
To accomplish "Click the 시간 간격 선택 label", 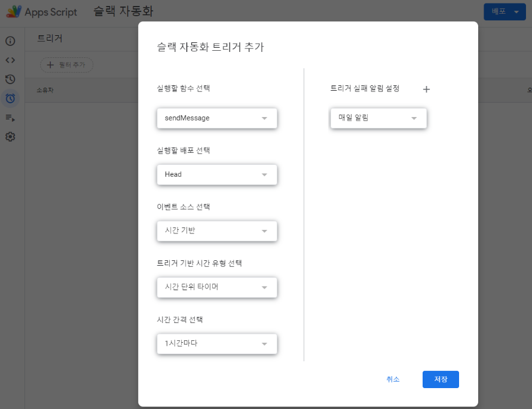I will (179, 319).
